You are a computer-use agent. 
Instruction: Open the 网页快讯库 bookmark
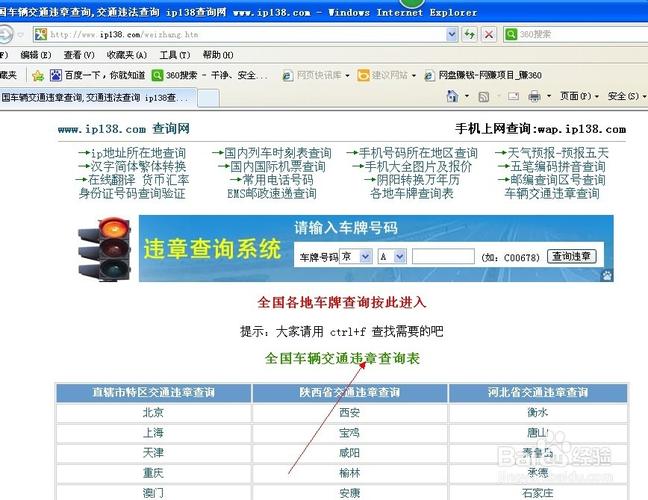[x=312, y=75]
